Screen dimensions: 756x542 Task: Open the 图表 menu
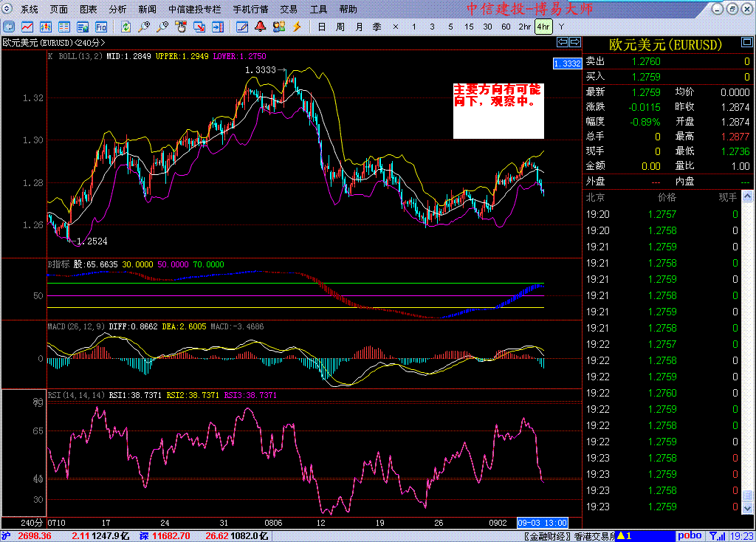[x=89, y=9]
